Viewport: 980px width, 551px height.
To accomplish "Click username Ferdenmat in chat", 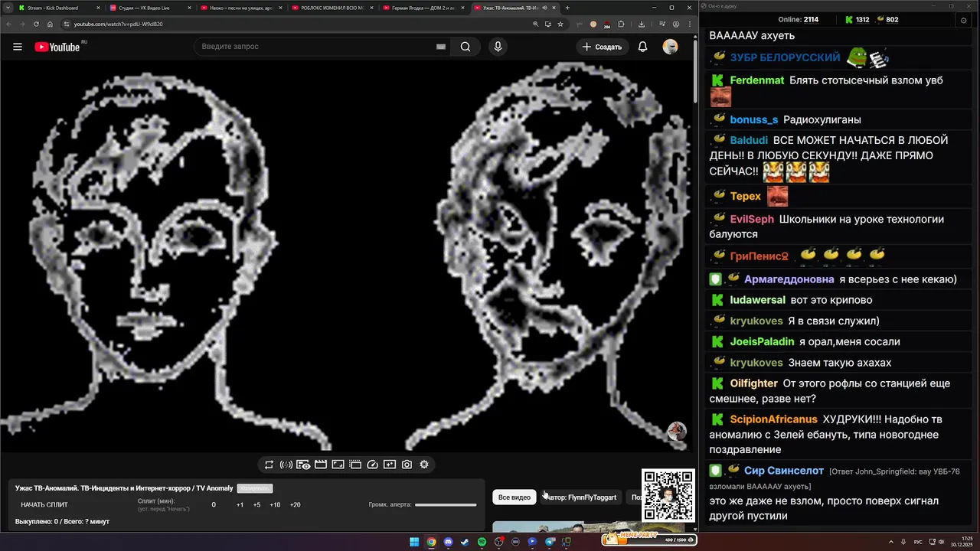I will (x=757, y=80).
